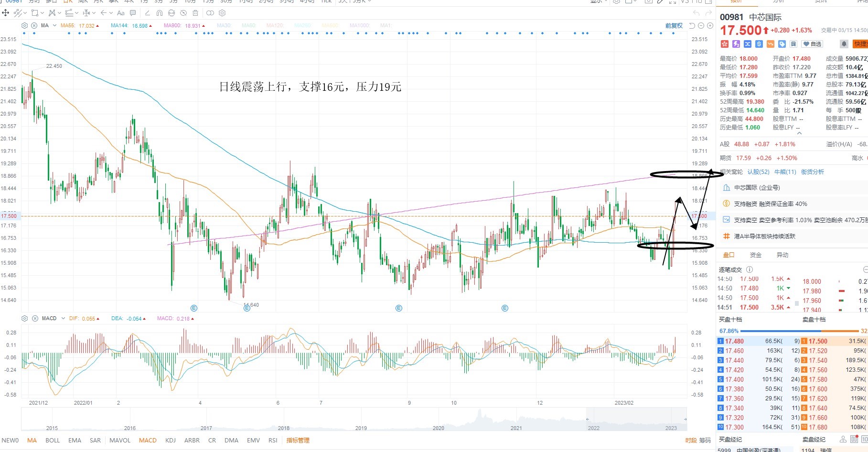This screenshot has width=868, height=452.
Task: Click the bell price alert icon
Action: [x=844, y=44]
